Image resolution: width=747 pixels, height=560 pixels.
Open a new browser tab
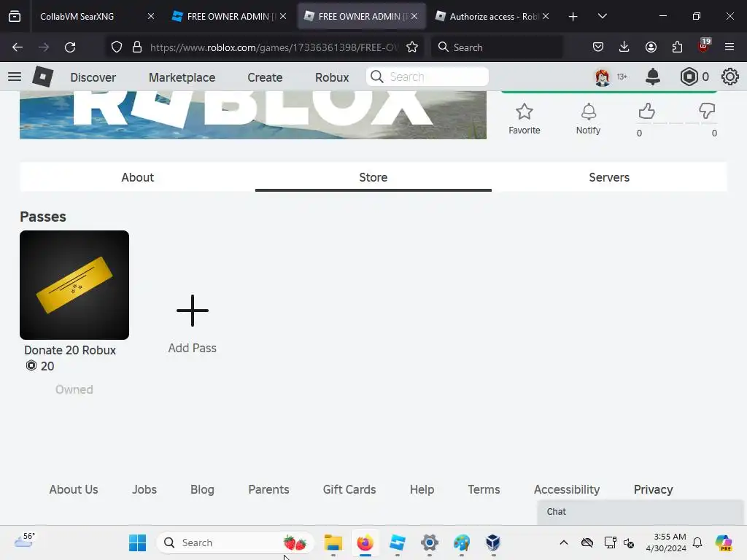(573, 17)
